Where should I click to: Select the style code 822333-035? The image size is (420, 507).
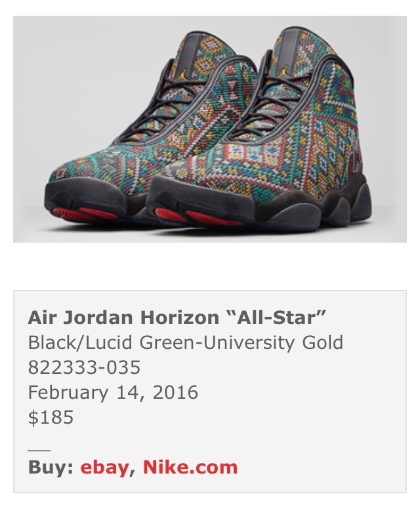pyautogui.click(x=84, y=367)
